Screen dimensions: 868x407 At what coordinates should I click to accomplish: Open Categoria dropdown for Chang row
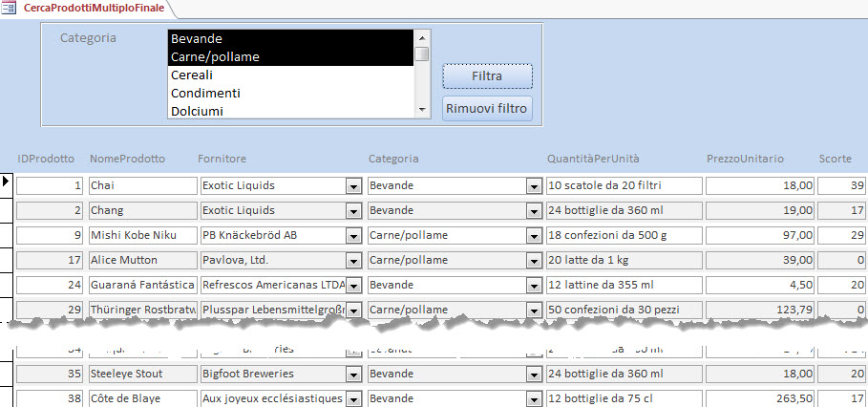[x=534, y=211]
